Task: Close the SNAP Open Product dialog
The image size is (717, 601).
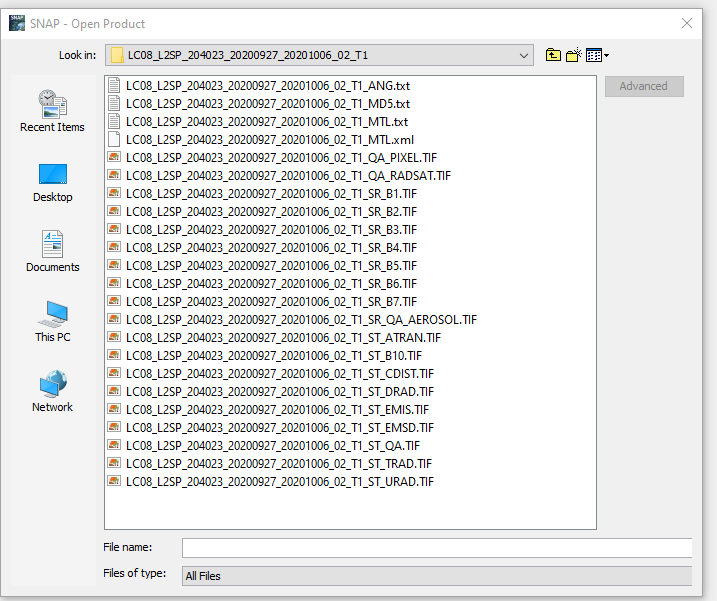Action: point(686,23)
